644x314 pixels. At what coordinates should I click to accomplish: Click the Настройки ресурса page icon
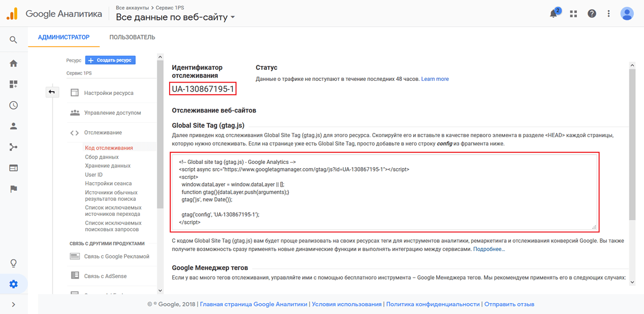75,93
